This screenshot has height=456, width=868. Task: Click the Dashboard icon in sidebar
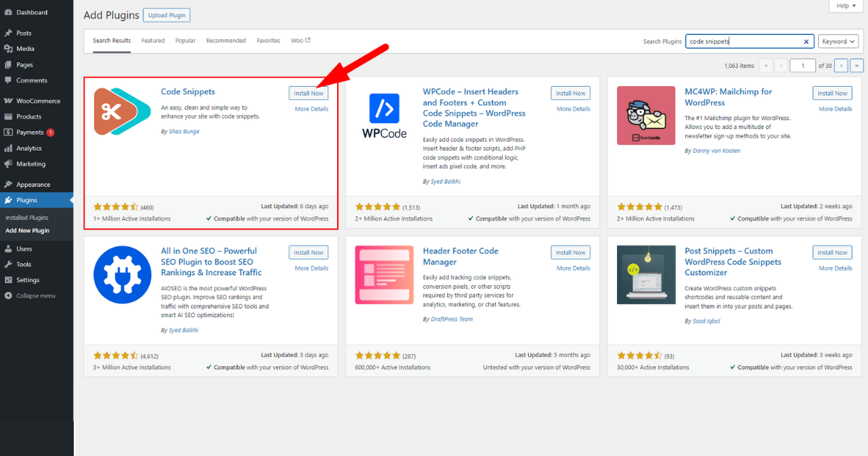[x=8, y=12]
